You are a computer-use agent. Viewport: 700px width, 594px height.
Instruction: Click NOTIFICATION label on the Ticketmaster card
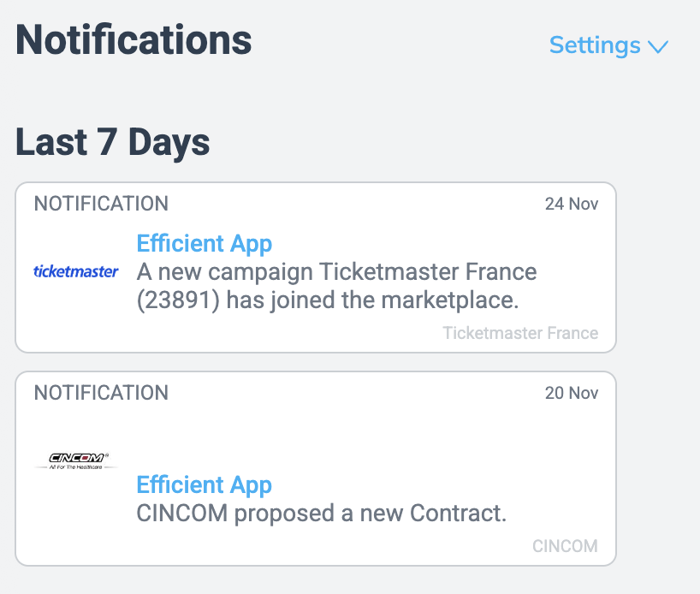[x=101, y=204]
